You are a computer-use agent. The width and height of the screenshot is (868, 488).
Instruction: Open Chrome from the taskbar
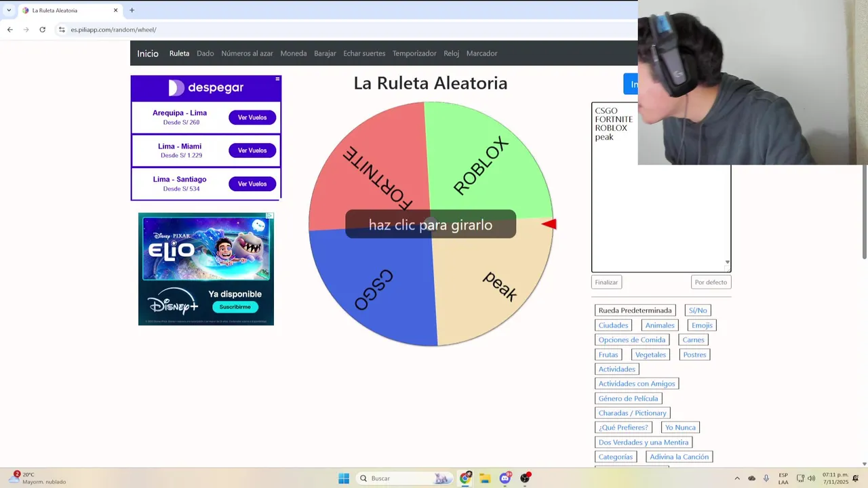click(x=465, y=479)
